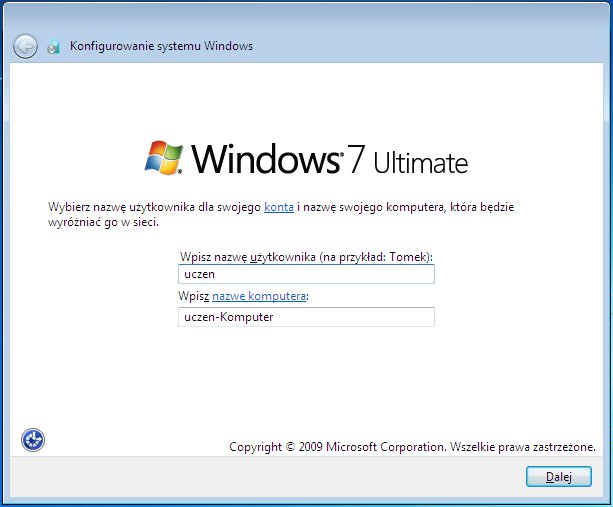Open the 'nazwę komputera' help link

pyautogui.click(x=259, y=296)
